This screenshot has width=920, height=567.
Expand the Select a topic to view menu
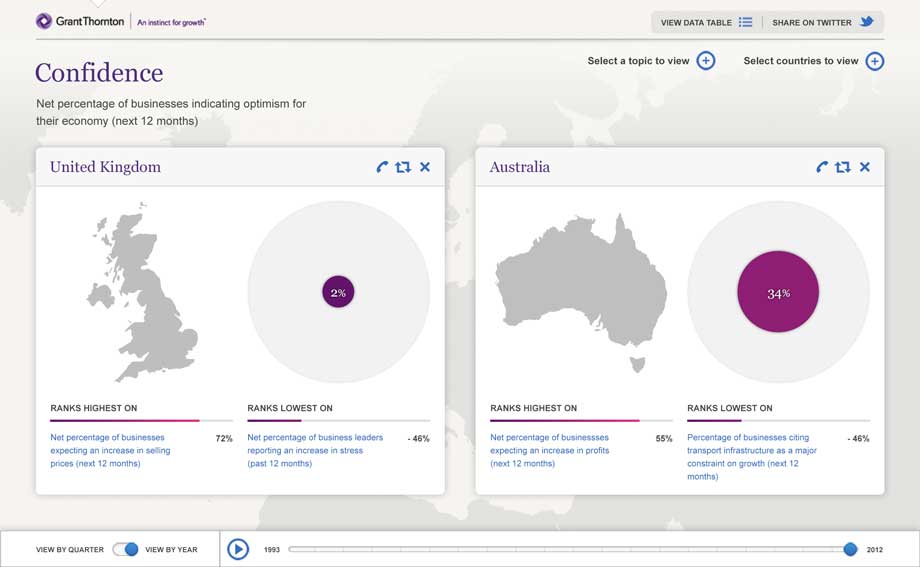(x=705, y=61)
